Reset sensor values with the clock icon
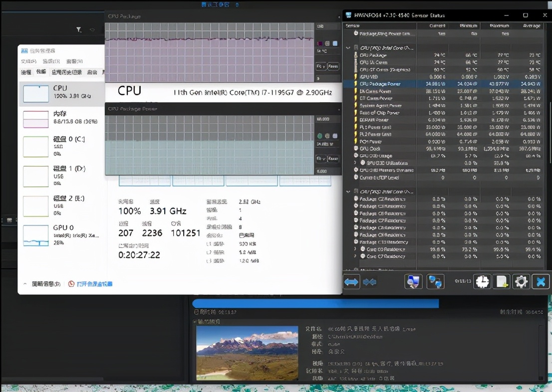552x392 pixels. (x=482, y=282)
